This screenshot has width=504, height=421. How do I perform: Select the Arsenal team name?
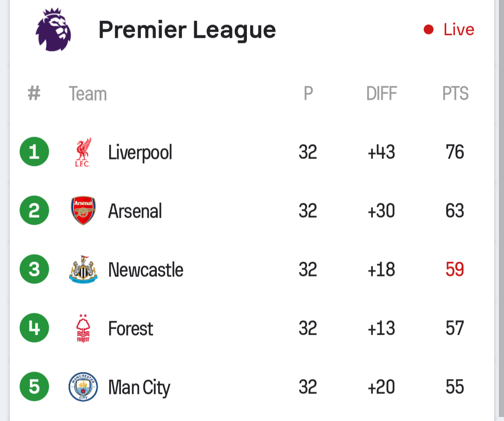(135, 211)
